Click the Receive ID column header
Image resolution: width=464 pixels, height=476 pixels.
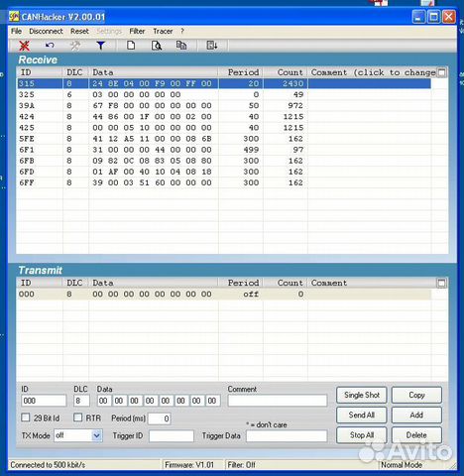coord(40,72)
